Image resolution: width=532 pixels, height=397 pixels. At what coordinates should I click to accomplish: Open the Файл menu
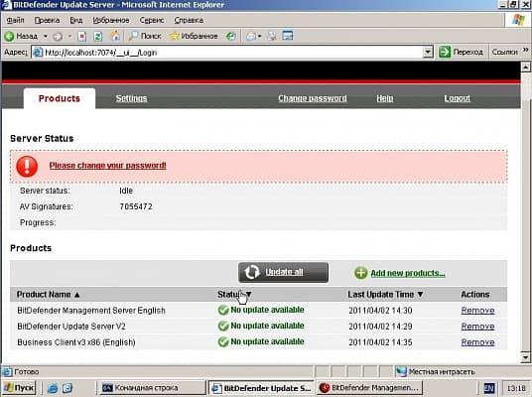tap(15, 21)
